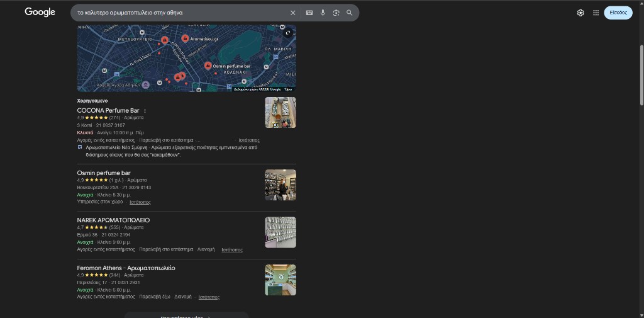Open the NAREK ΑΡΩΜΑΤΟΠΩΛΕΙΟ listing title

[x=113, y=220]
